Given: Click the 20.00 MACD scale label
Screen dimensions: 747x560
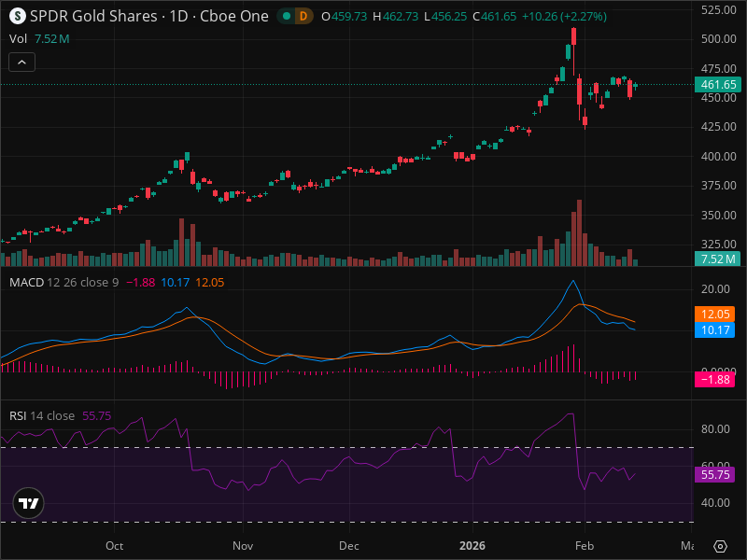Looking at the screenshot, I should point(715,289).
